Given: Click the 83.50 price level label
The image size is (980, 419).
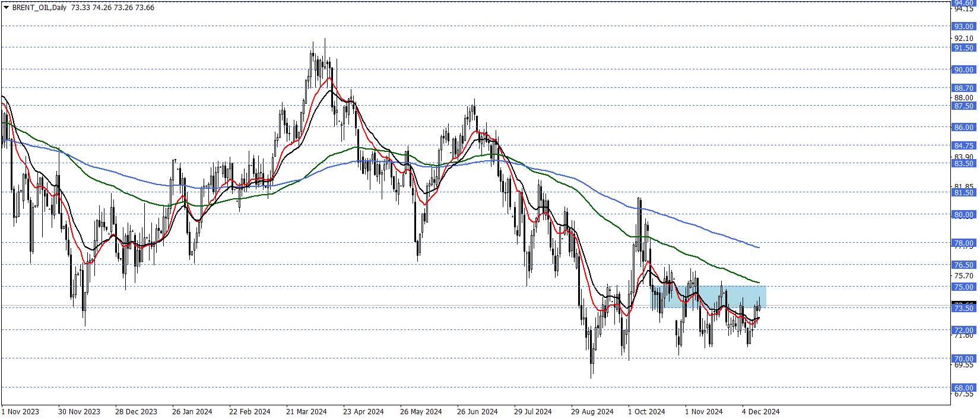Looking at the screenshot, I should click(963, 163).
